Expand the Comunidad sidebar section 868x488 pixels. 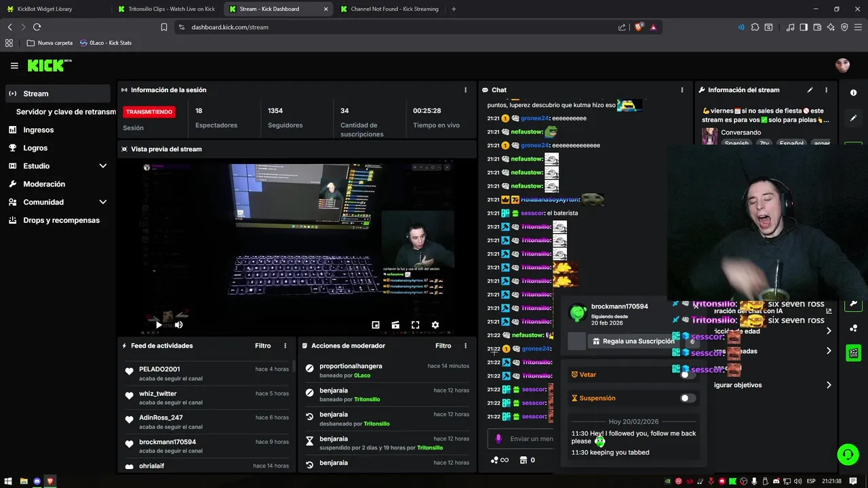[103, 202]
